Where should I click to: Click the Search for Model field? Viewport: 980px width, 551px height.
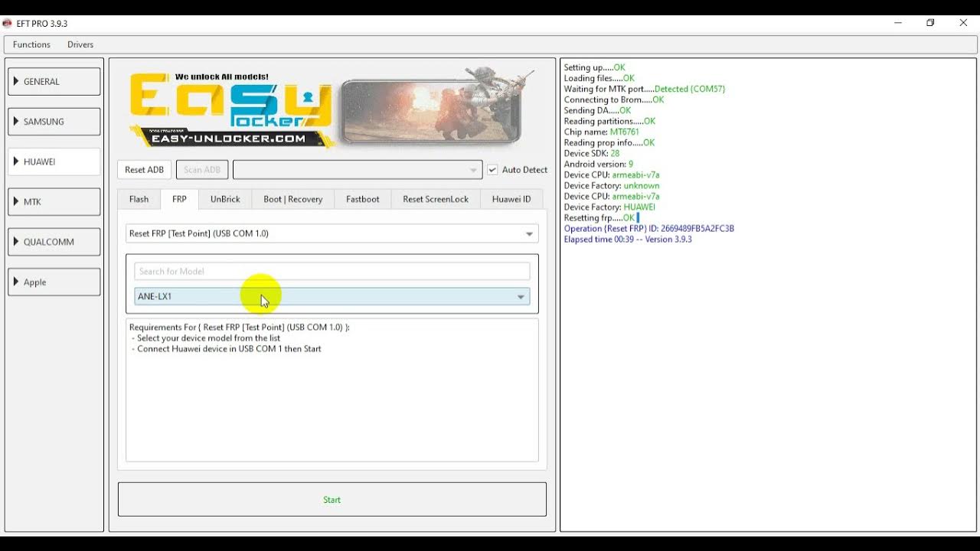(332, 271)
